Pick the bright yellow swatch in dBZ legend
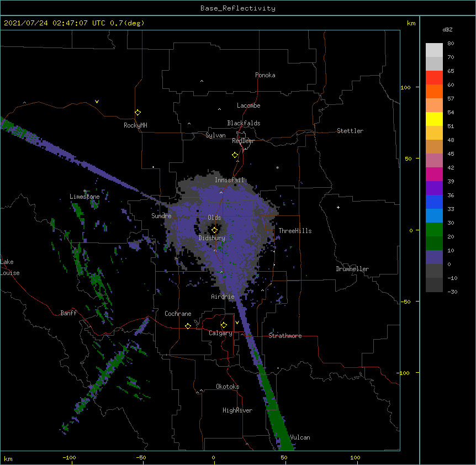The height and width of the screenshot is (465, 476). tap(434, 119)
